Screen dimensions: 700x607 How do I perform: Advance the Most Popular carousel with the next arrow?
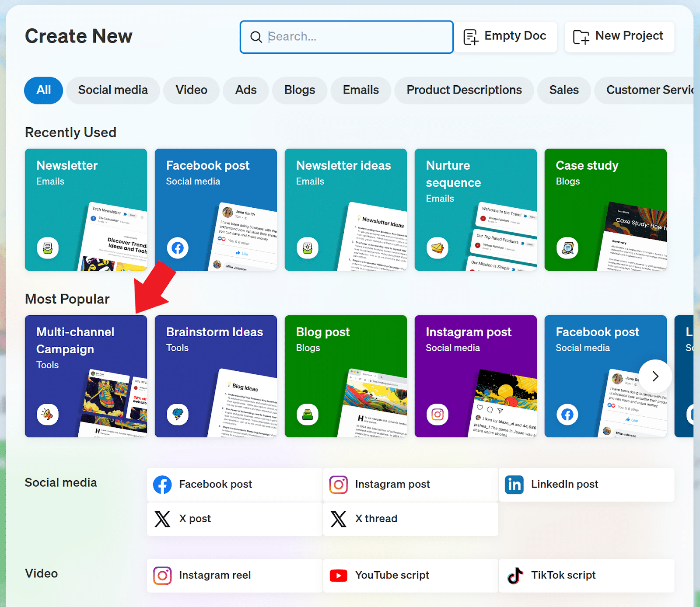655,376
